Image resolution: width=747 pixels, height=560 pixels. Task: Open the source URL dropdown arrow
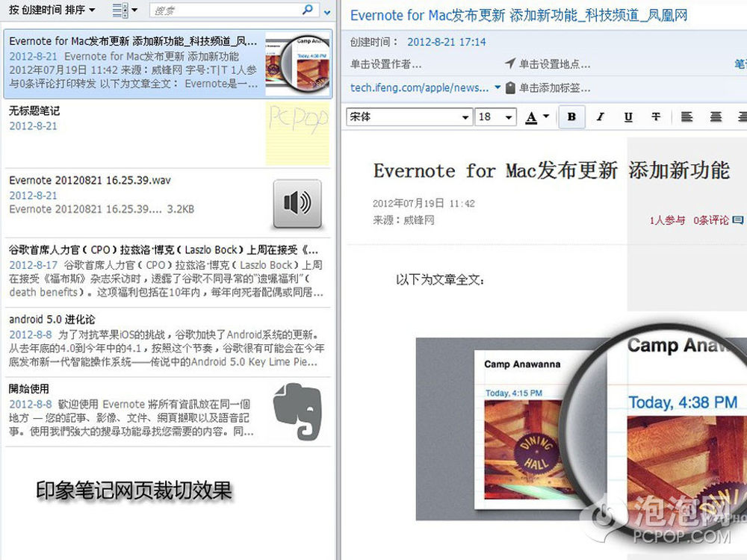coord(498,87)
